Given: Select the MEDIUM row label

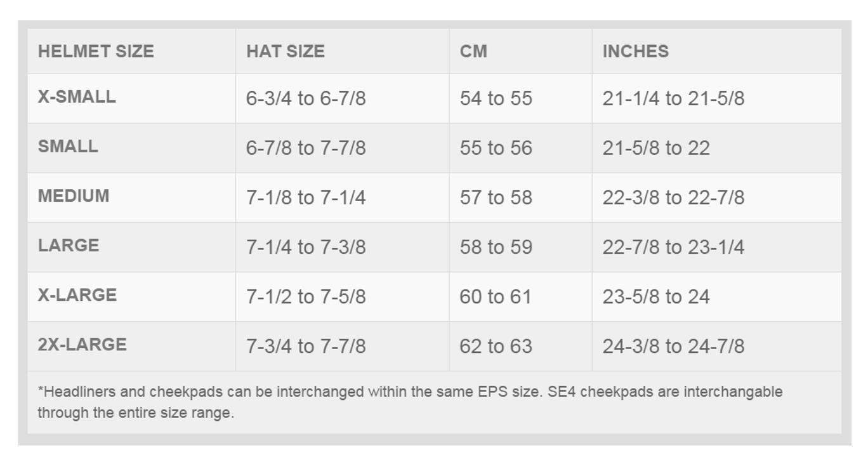Looking at the screenshot, I should pyautogui.click(x=74, y=196).
